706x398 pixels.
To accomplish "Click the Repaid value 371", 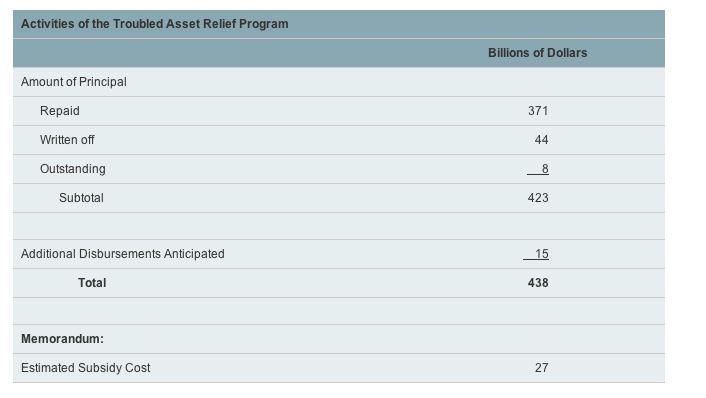I will coord(538,111).
